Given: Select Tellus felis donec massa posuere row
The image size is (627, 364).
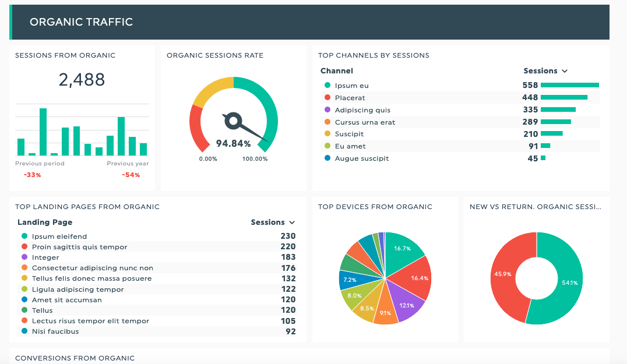Looking at the screenshot, I should pos(156,278).
